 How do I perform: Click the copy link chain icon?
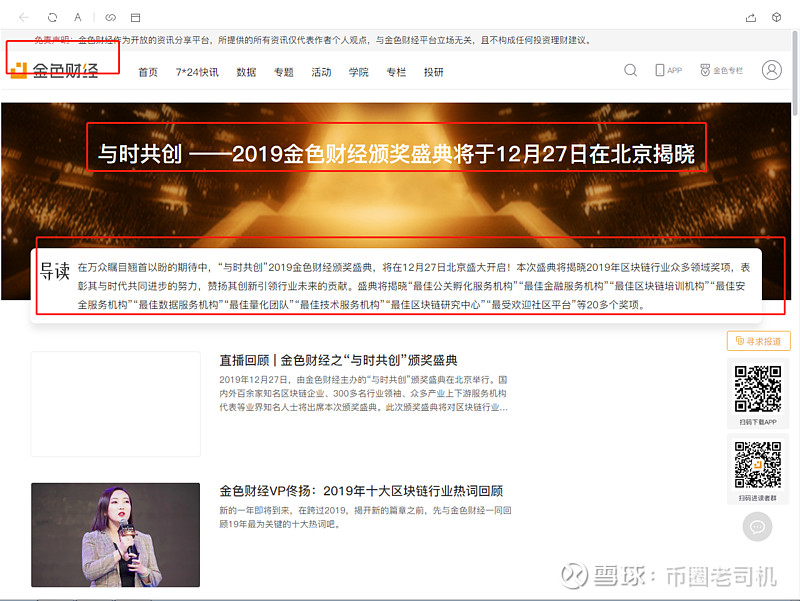pos(110,17)
